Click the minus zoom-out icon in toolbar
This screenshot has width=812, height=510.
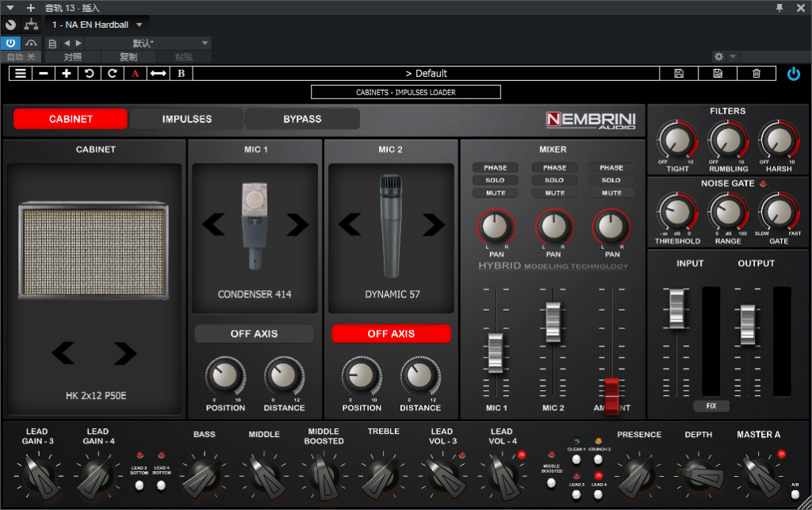[44, 74]
